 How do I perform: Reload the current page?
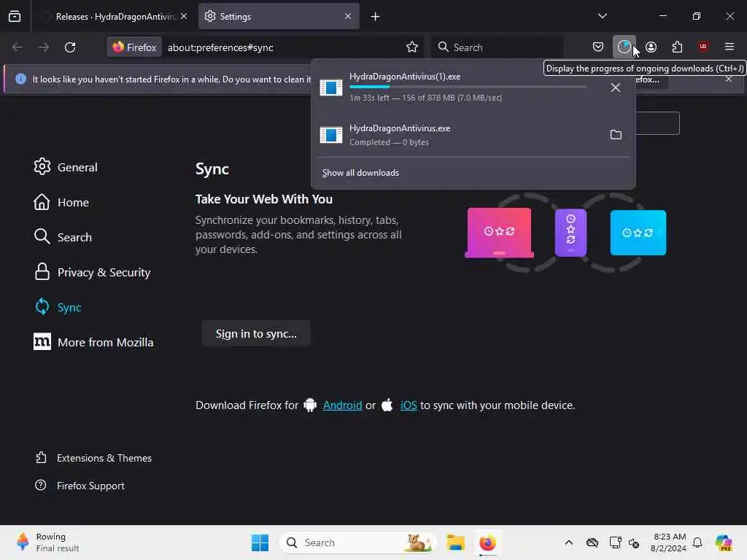tap(70, 47)
